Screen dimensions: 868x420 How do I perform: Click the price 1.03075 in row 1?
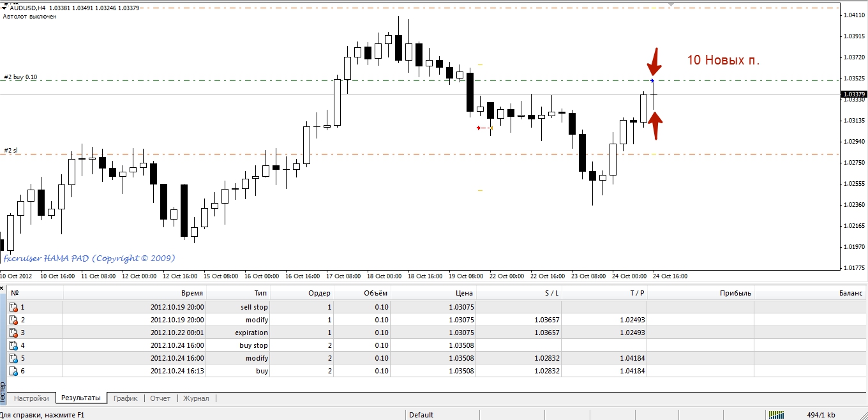pos(461,307)
